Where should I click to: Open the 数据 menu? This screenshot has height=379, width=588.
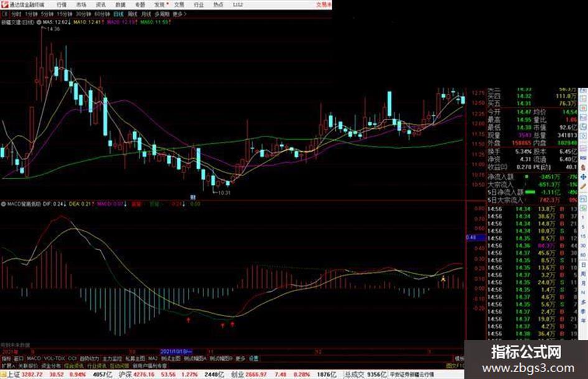point(120,5)
